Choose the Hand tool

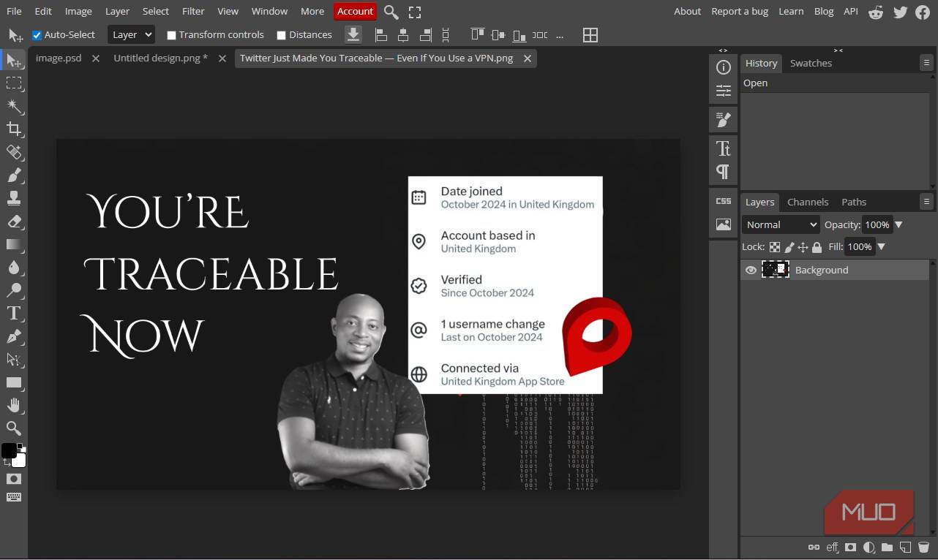tap(14, 405)
